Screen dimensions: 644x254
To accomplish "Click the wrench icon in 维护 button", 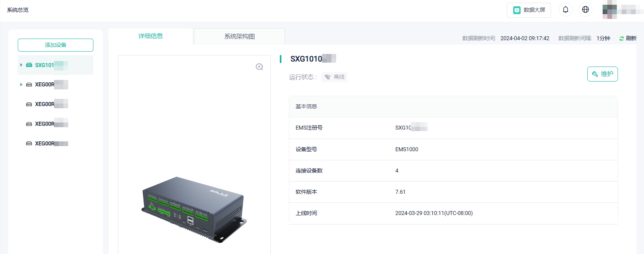I will (x=595, y=74).
